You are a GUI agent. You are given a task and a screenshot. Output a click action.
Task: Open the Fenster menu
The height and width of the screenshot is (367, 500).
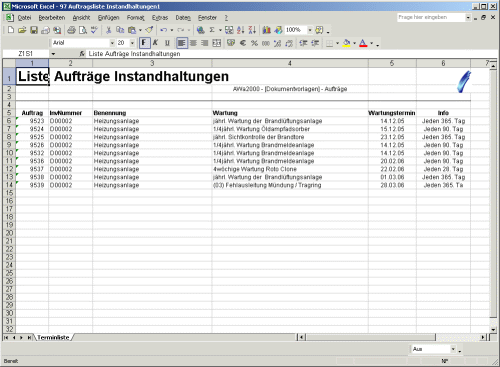click(x=207, y=18)
